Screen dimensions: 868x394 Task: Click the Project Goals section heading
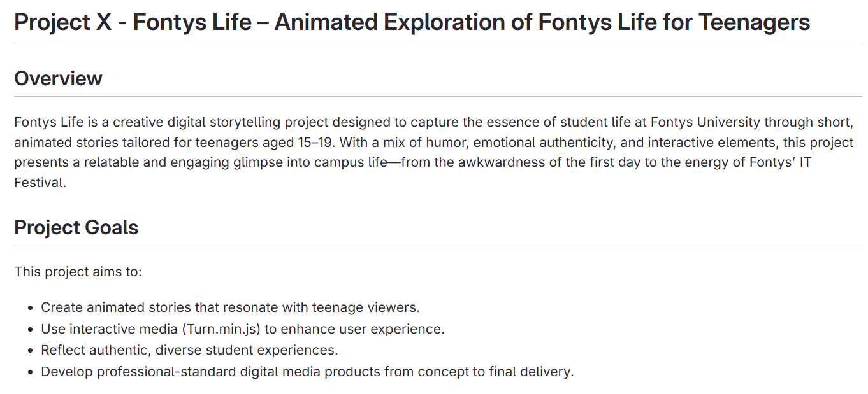(x=76, y=227)
